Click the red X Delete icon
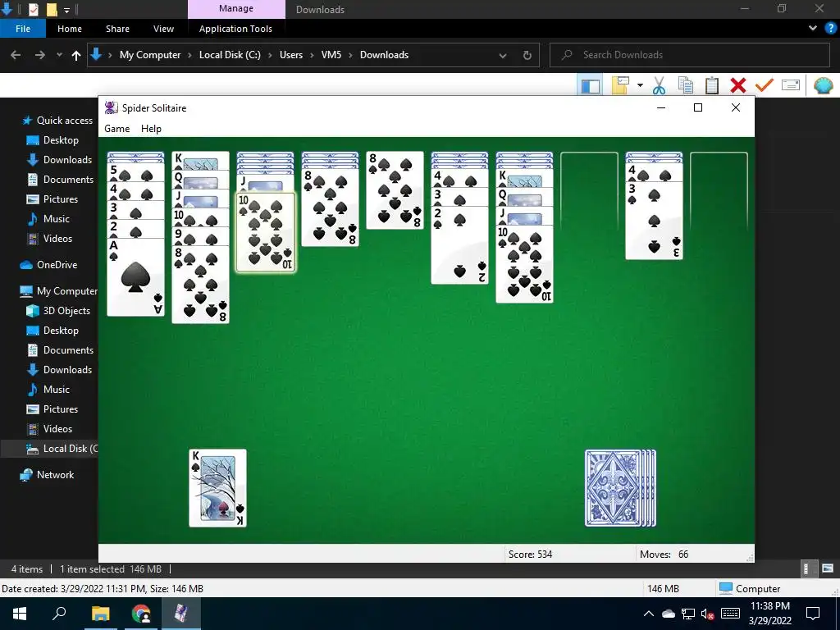 737,85
